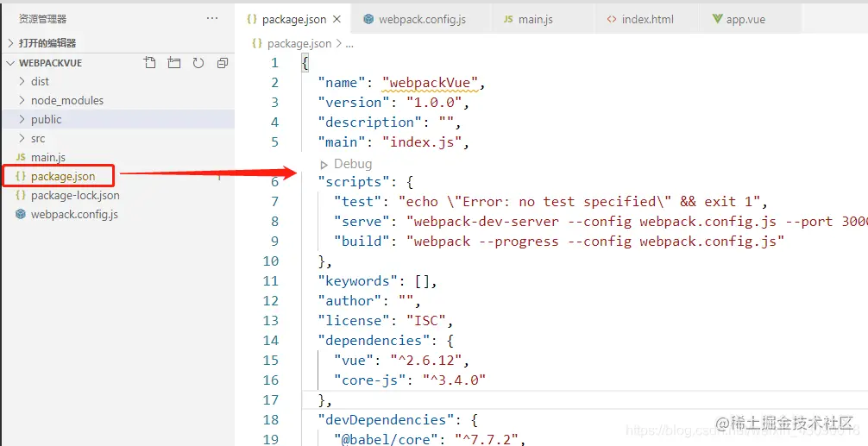Click the New File icon
The height and width of the screenshot is (446, 868).
[149, 62]
